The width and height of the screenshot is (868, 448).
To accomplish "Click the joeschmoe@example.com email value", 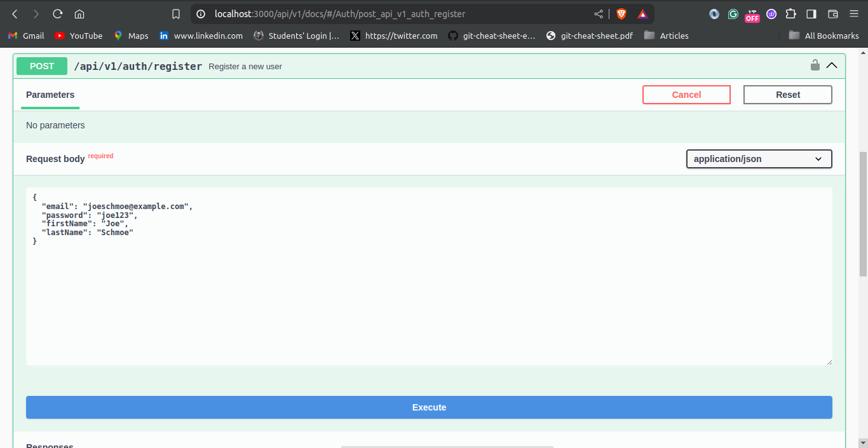I will click(x=137, y=207).
